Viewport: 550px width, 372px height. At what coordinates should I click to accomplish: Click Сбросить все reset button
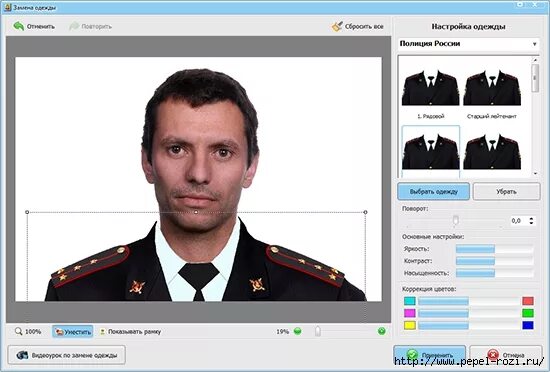[x=357, y=26]
